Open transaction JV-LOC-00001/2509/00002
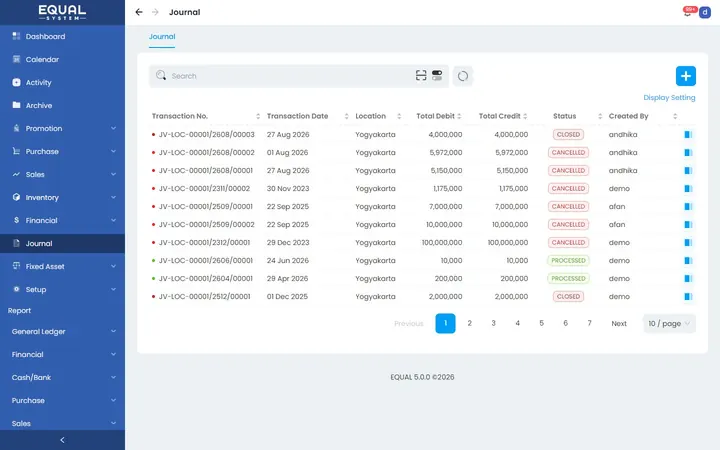 (x=206, y=225)
